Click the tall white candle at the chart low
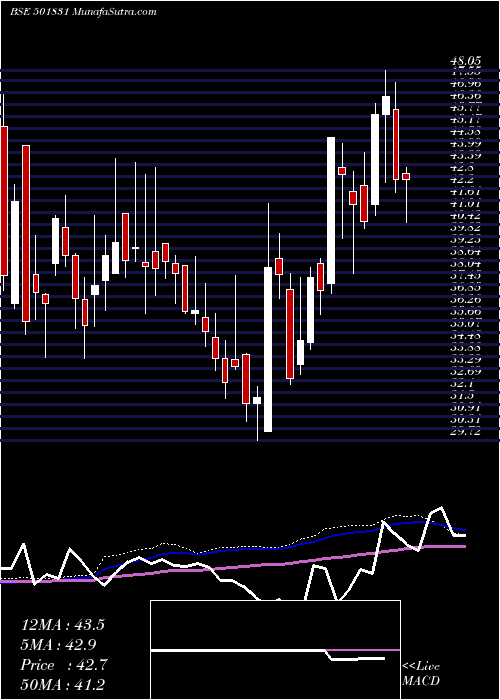 coord(268,349)
